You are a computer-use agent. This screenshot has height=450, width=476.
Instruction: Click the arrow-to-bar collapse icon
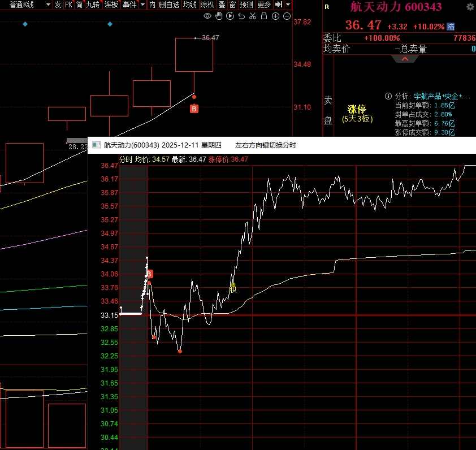click(278, 5)
